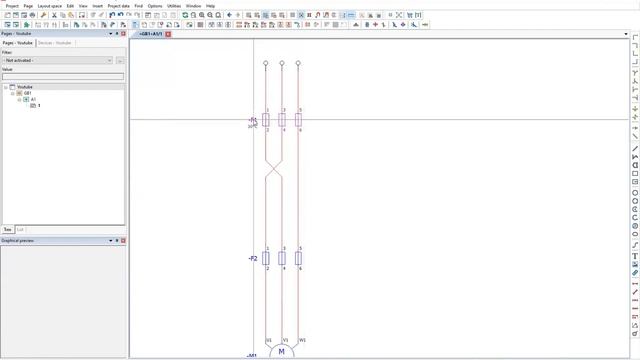Click the Zoom in magnifier icon
The height and width of the screenshot is (360, 640).
point(202,15)
